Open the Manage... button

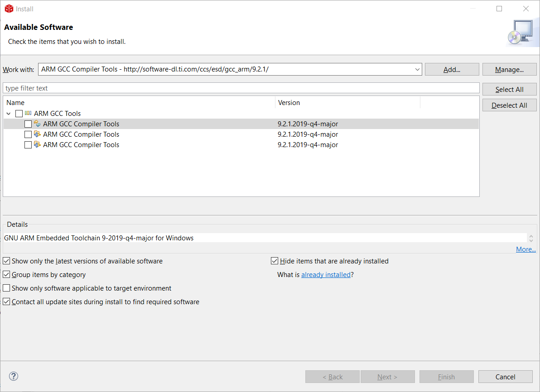tap(509, 70)
